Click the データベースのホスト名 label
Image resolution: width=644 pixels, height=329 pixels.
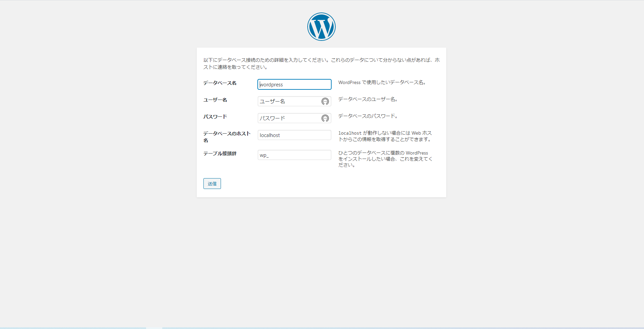pyautogui.click(x=227, y=136)
